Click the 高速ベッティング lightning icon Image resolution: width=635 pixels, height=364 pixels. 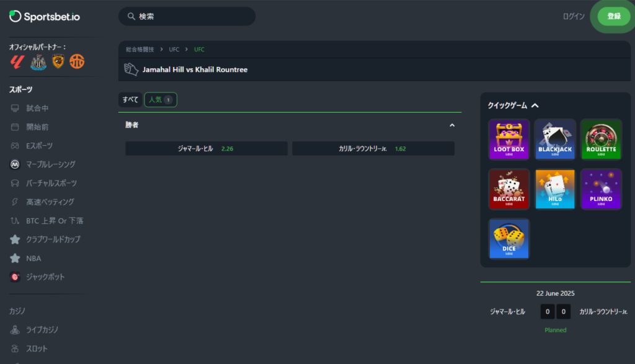tap(15, 202)
